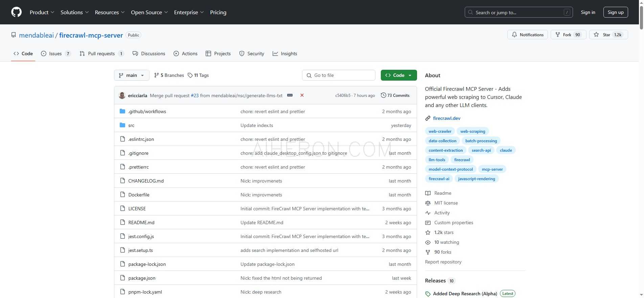Open commit hash c5406b5 link
644x298 pixels.
click(343, 95)
